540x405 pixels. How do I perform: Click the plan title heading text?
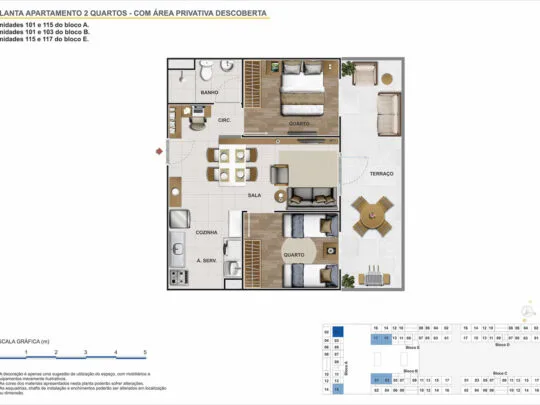tap(133, 13)
